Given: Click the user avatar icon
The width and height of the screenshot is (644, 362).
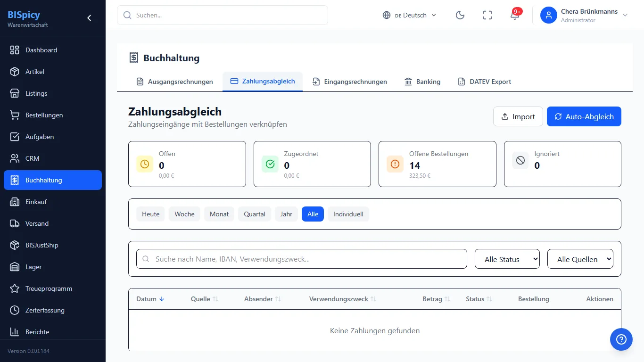Looking at the screenshot, I should (x=549, y=15).
